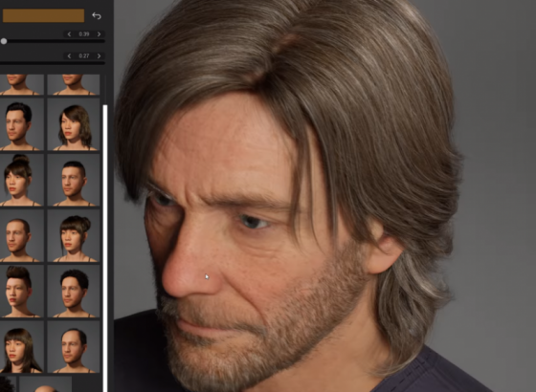The width and height of the screenshot is (536, 392).
Task: Choose the top bun with bangs hairstyle
Action: click(21, 181)
